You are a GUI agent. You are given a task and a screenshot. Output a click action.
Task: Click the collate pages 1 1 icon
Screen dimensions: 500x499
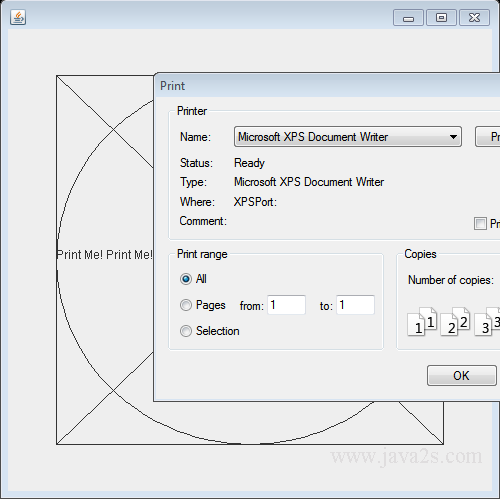point(422,321)
